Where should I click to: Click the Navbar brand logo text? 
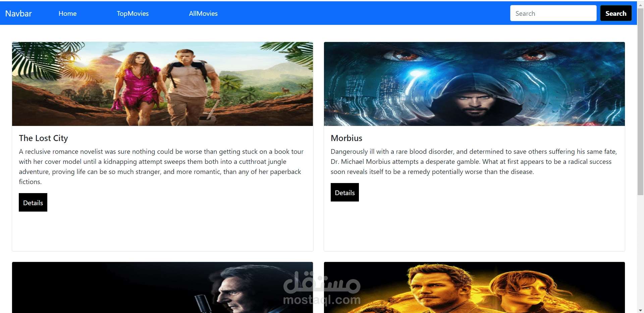click(x=18, y=13)
